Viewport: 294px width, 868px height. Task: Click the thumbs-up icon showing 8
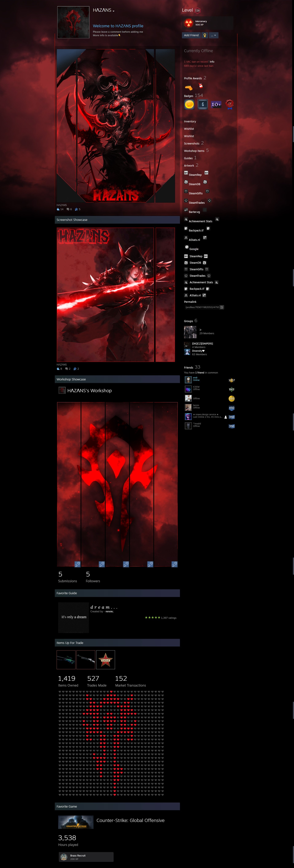pos(58,369)
